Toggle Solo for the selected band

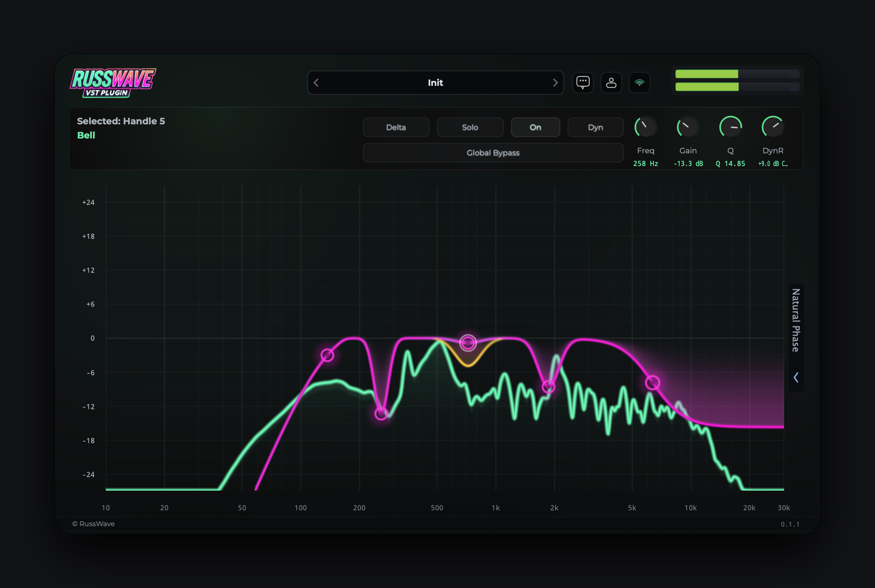(x=470, y=127)
